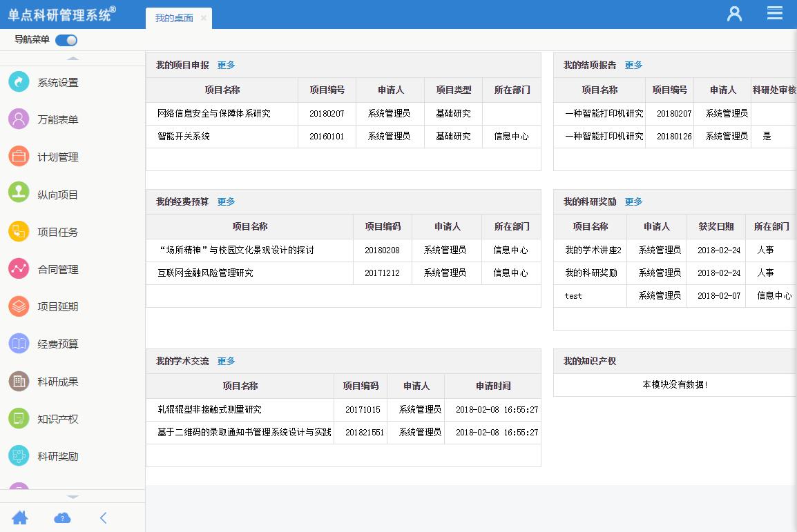This screenshot has height=532, width=797.
Task: Open the 万能表单 icon in sidebar
Action: click(x=19, y=119)
